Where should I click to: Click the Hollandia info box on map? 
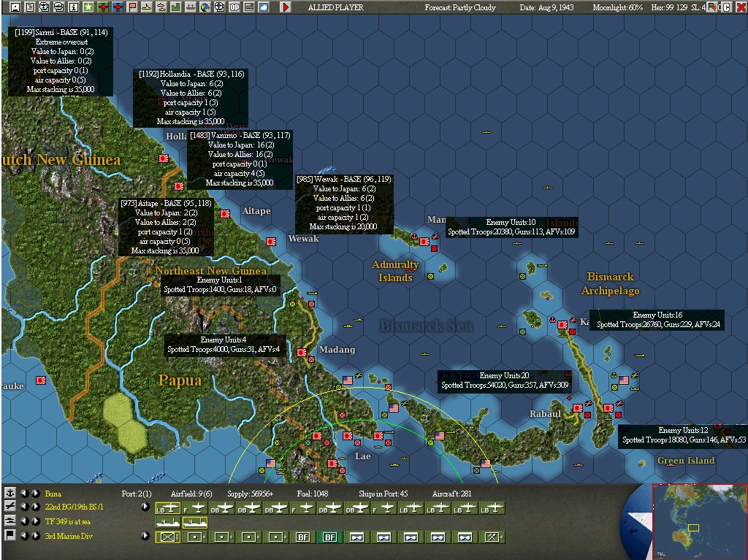pyautogui.click(x=191, y=98)
